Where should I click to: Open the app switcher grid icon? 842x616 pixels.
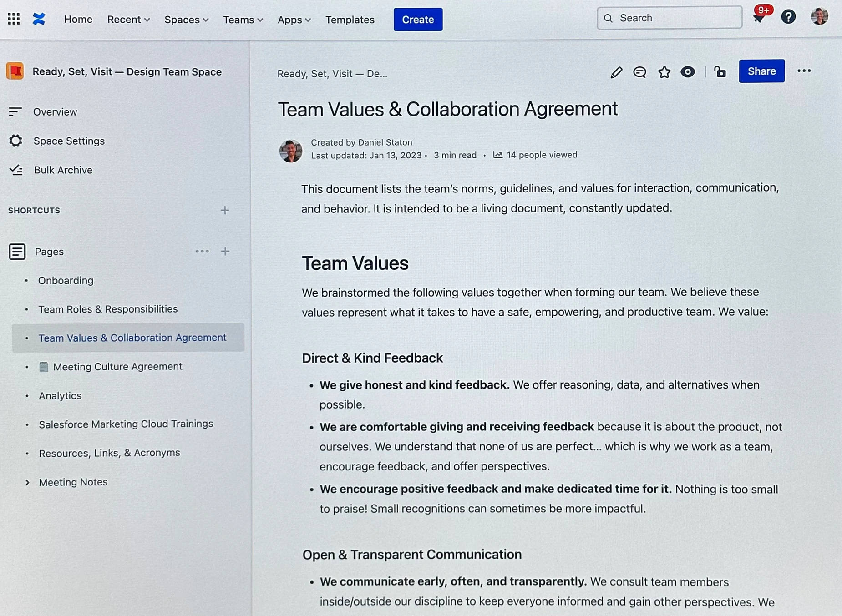coord(14,19)
